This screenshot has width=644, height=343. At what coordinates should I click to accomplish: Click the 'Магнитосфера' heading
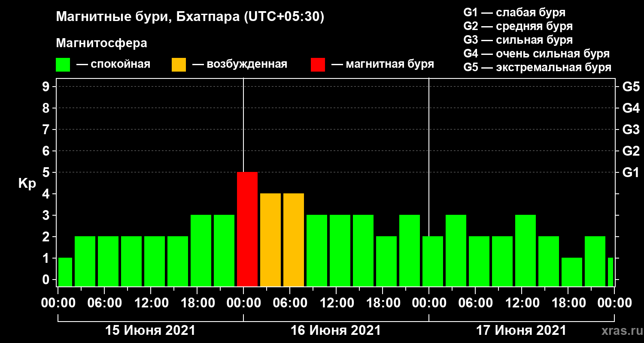tap(101, 43)
